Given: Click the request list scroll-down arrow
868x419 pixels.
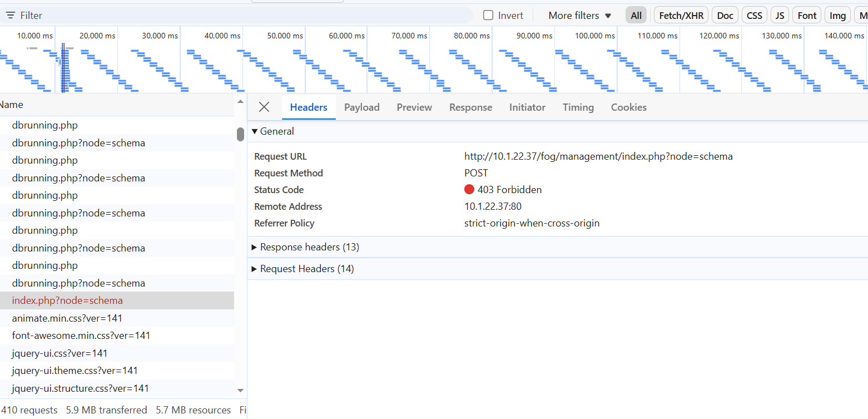Looking at the screenshot, I should [240, 391].
